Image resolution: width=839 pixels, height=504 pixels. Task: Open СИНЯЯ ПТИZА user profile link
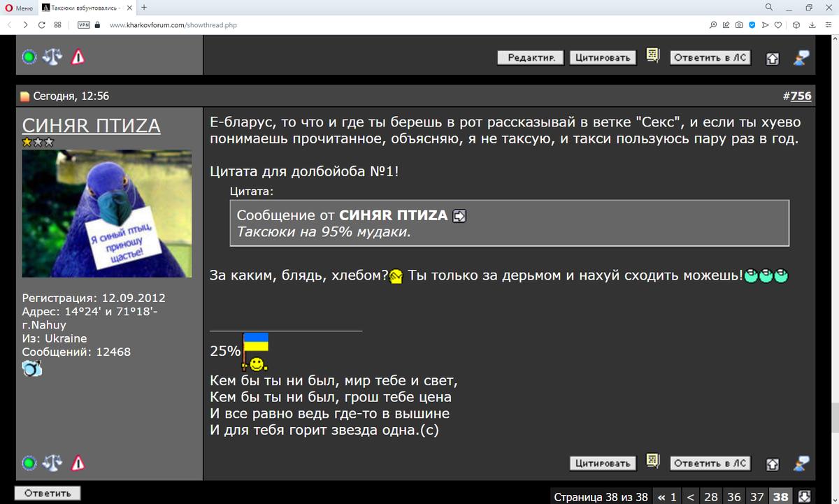click(x=92, y=126)
